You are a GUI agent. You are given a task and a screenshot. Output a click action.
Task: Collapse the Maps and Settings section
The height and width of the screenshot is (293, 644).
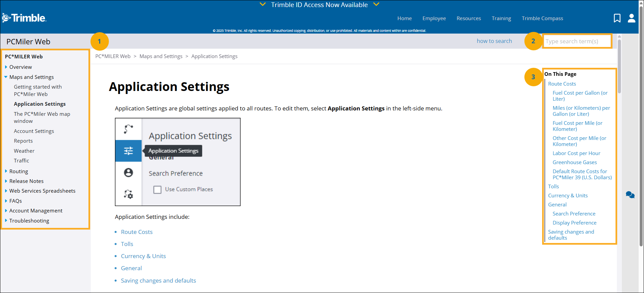(x=6, y=77)
